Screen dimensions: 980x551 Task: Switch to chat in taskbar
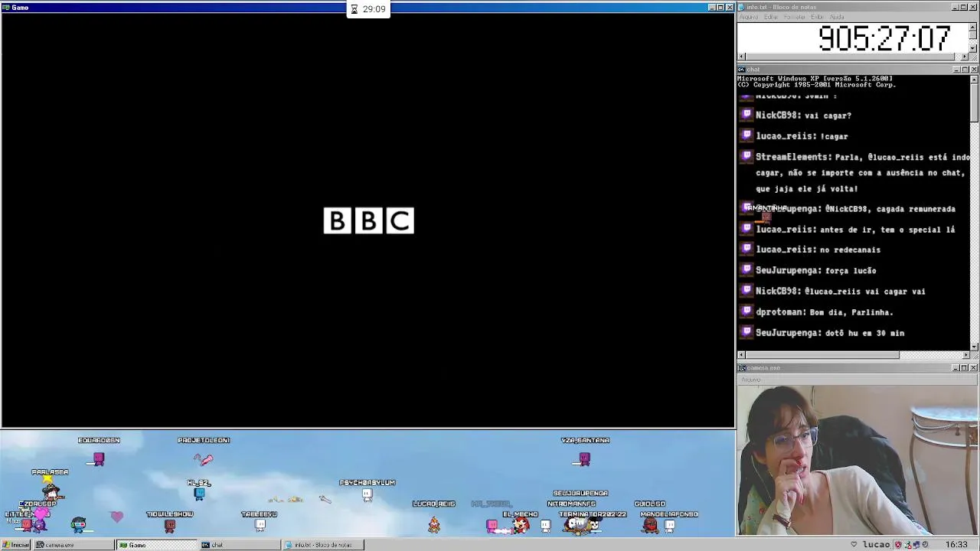coord(240,545)
